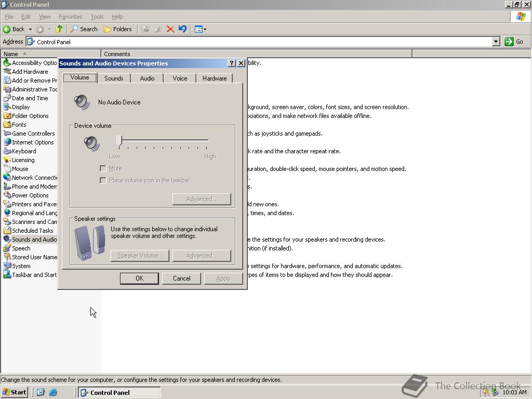
Task: Open the Forward history dropdown arrow
Action: (x=49, y=29)
